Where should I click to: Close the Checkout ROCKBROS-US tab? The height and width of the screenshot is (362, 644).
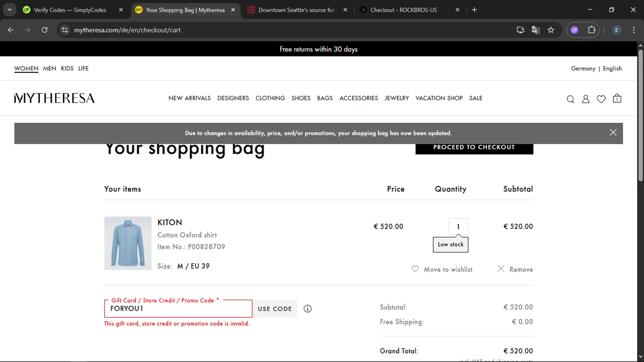(457, 10)
